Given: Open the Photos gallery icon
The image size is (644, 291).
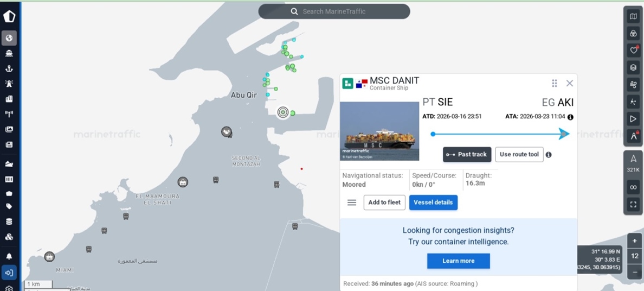Looking at the screenshot, I should (x=9, y=129).
